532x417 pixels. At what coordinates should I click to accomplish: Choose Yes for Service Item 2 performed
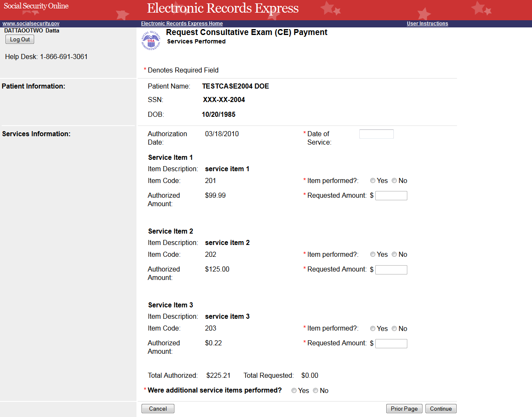(373, 255)
